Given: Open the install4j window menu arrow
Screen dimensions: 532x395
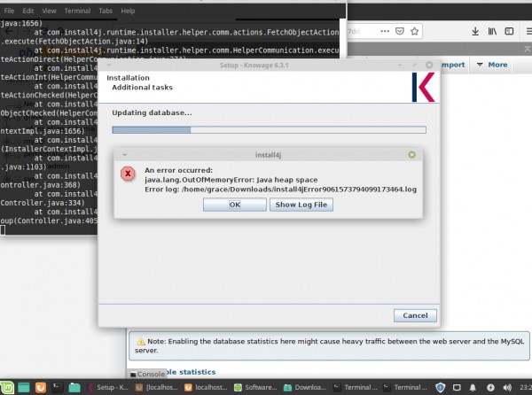Looking at the screenshot, I should (x=125, y=154).
